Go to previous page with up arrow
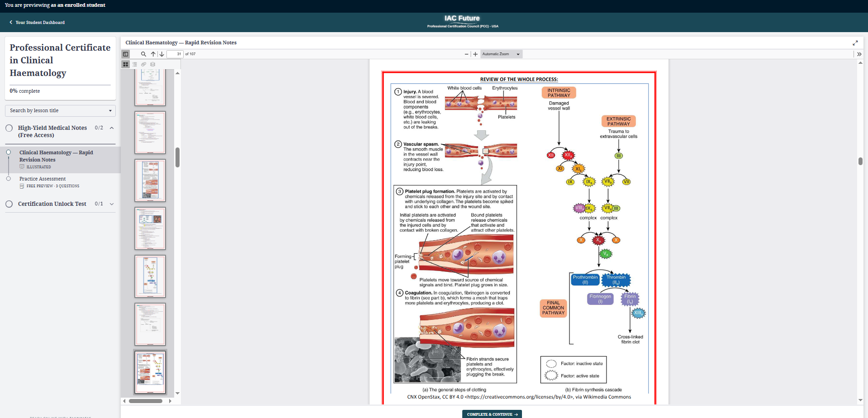868x418 pixels. tap(153, 54)
